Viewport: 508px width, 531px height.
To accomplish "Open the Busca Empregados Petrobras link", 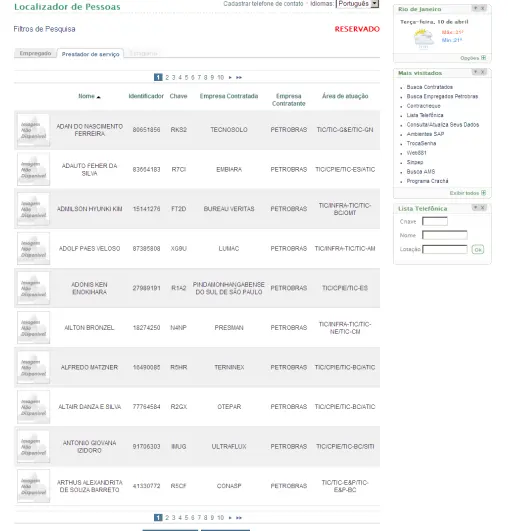I will coord(442,97).
